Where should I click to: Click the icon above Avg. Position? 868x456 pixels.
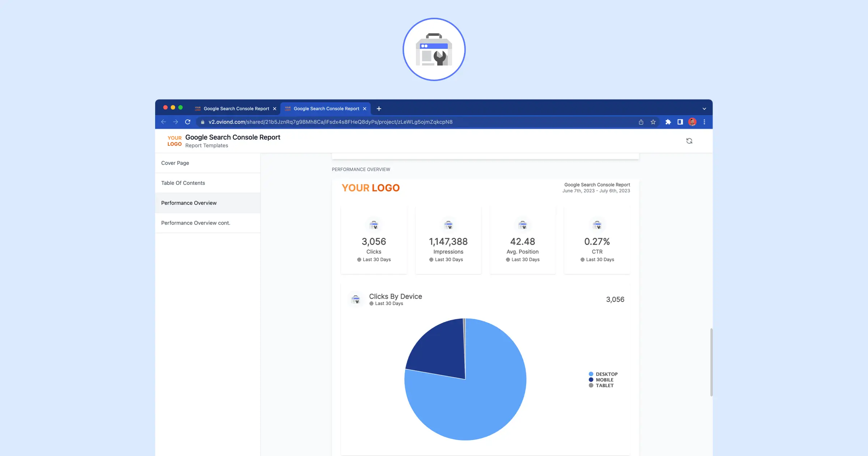pos(523,225)
